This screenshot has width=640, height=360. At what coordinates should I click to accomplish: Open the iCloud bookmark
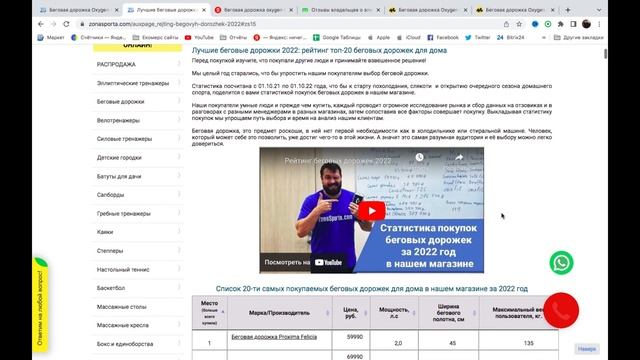click(x=409, y=38)
